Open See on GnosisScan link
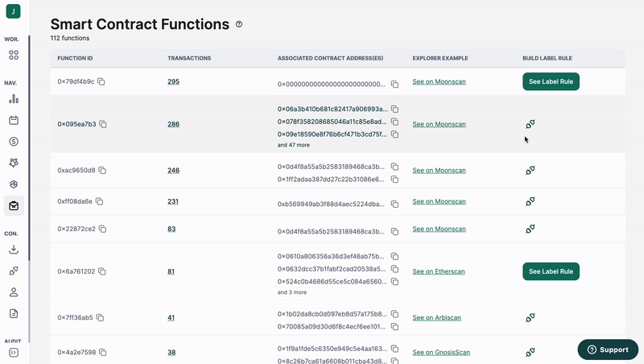Image resolution: width=644 pixels, height=364 pixels. point(441,353)
